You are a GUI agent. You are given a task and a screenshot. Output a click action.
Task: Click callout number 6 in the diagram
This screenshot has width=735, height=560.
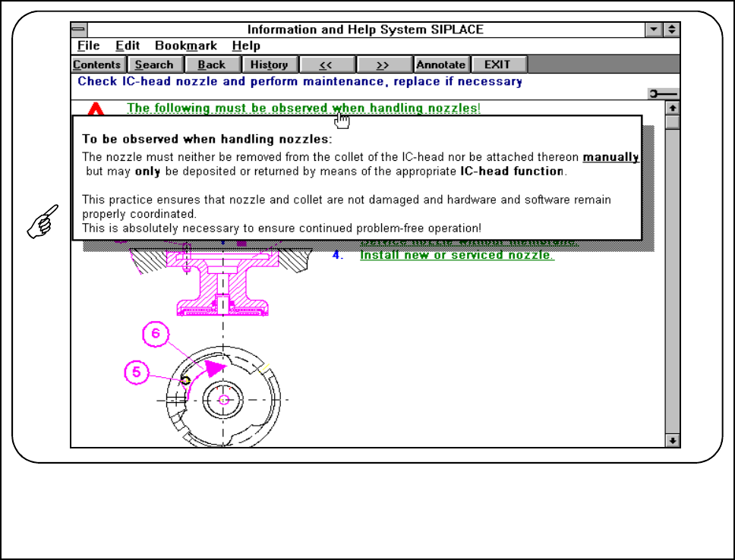pyautogui.click(x=156, y=334)
